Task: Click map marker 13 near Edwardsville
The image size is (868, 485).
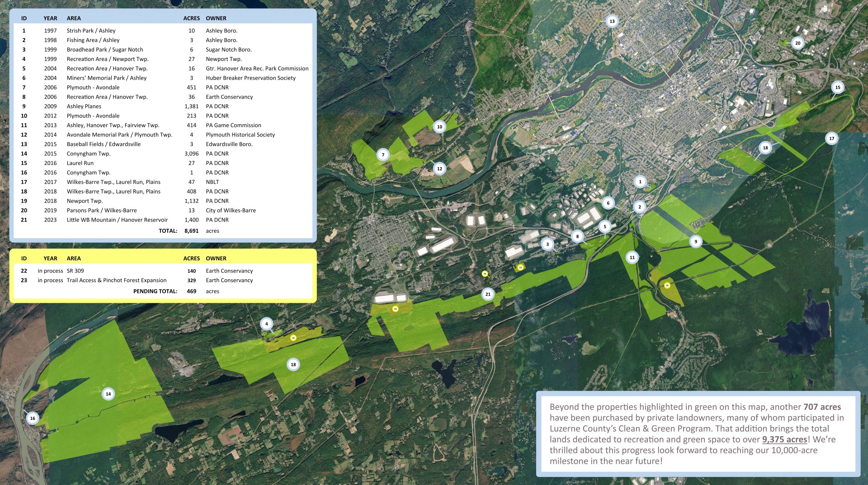Action: click(x=612, y=21)
